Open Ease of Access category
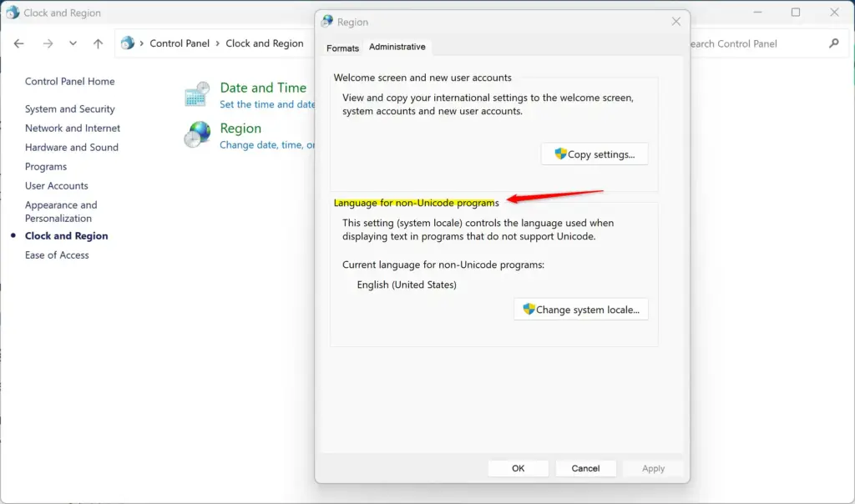Screen dimensions: 855x504 click(57, 255)
